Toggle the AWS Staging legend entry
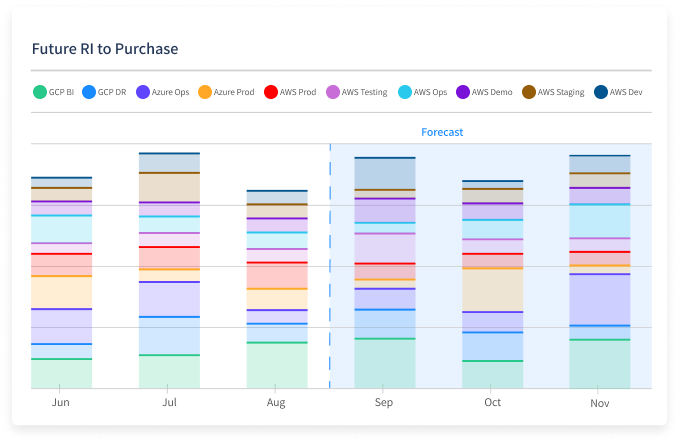This screenshot has width=679, height=443. (x=553, y=92)
